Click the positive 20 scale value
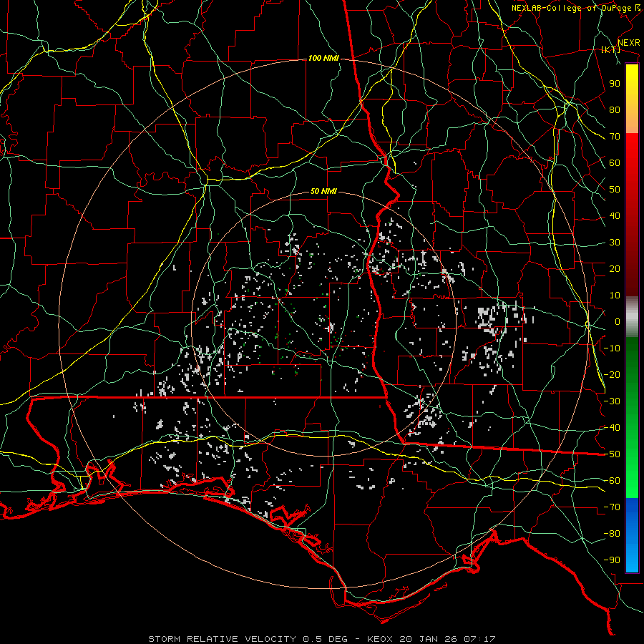The width and height of the screenshot is (644, 644). click(x=615, y=268)
